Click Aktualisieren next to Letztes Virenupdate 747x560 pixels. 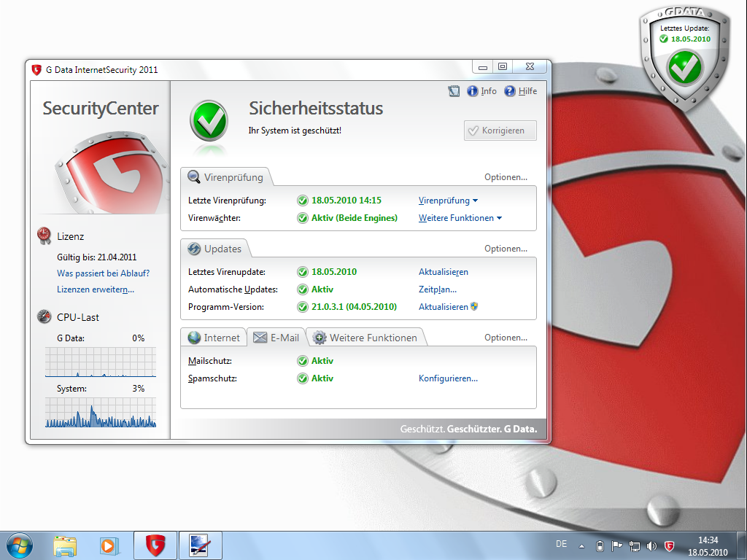point(443,272)
